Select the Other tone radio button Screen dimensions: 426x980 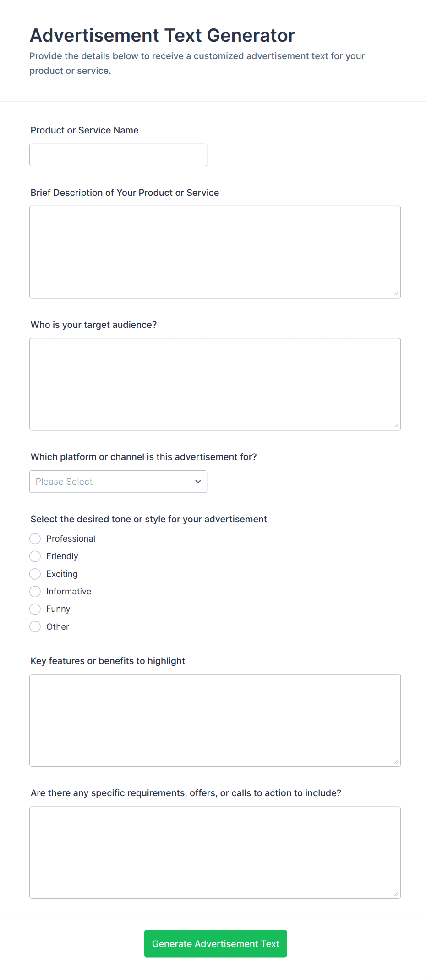pyautogui.click(x=35, y=626)
